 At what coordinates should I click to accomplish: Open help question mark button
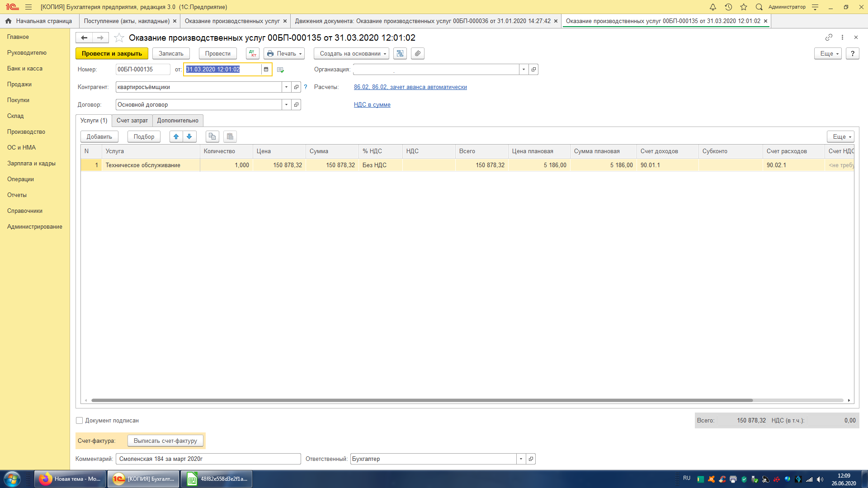tap(852, 53)
